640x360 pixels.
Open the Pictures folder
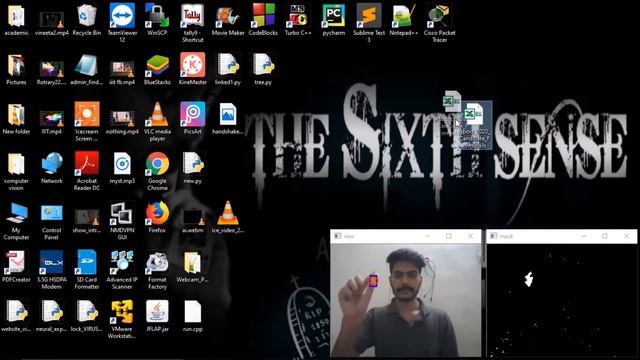point(16,69)
